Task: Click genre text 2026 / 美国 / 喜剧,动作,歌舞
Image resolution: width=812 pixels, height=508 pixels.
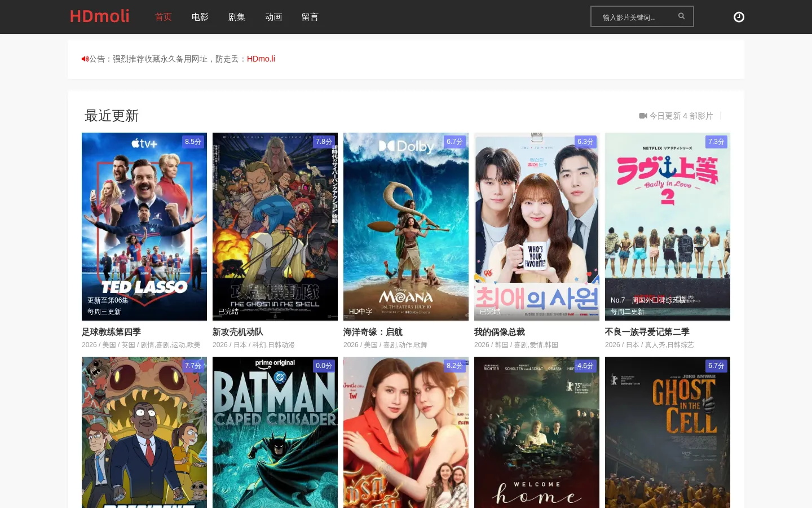Action: 385,345
